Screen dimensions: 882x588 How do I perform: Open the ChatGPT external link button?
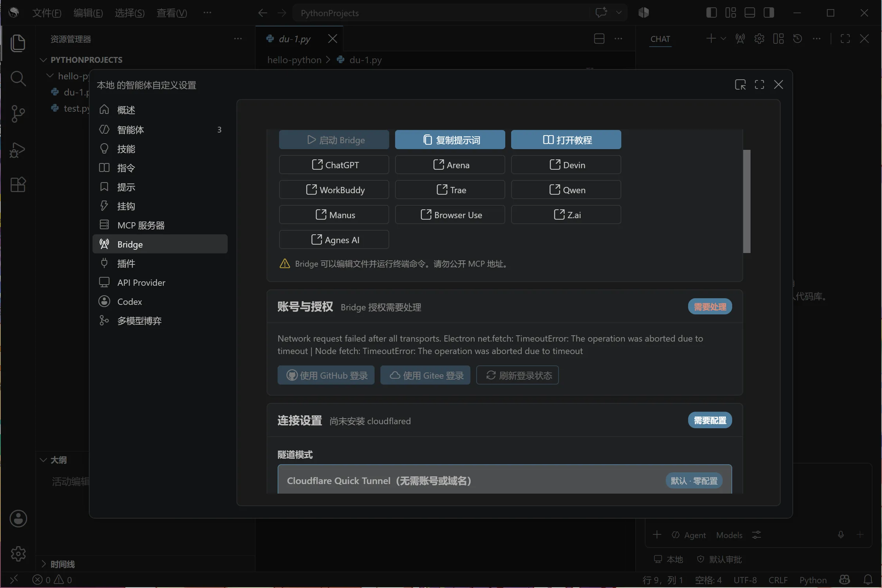click(x=334, y=165)
